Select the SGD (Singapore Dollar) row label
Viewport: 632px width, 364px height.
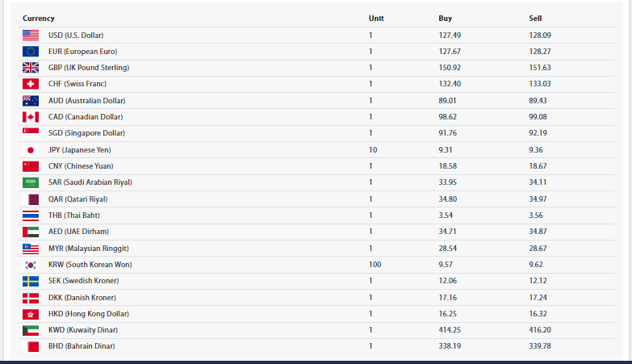point(87,133)
